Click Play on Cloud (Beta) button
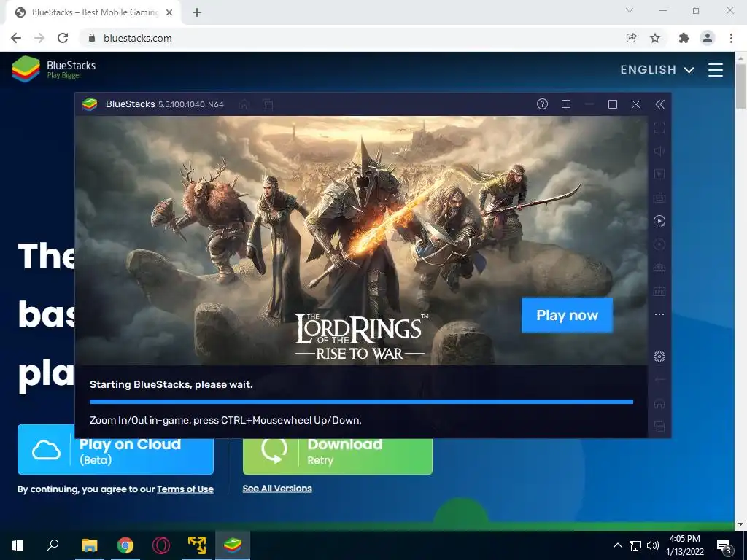The width and height of the screenshot is (747, 560). [x=115, y=451]
